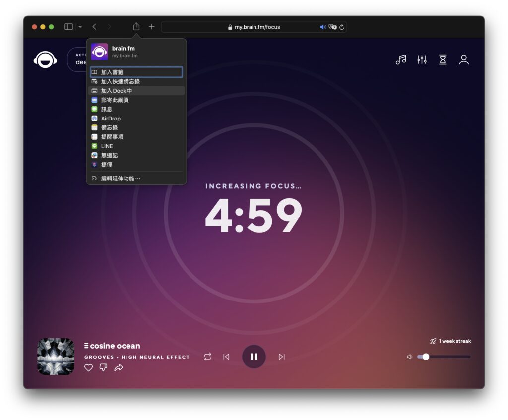This screenshot has height=420, width=508.
Task: Dislike the track with the thumbs-down toggle
Action: 103,368
